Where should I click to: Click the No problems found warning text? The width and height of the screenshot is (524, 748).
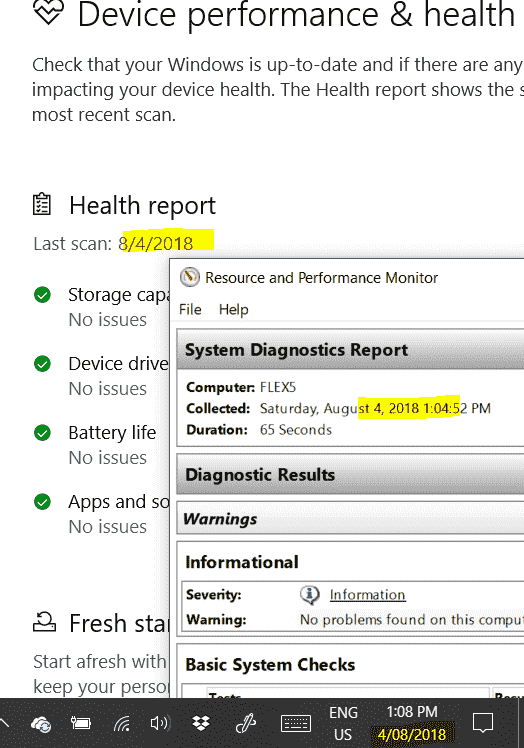point(411,620)
